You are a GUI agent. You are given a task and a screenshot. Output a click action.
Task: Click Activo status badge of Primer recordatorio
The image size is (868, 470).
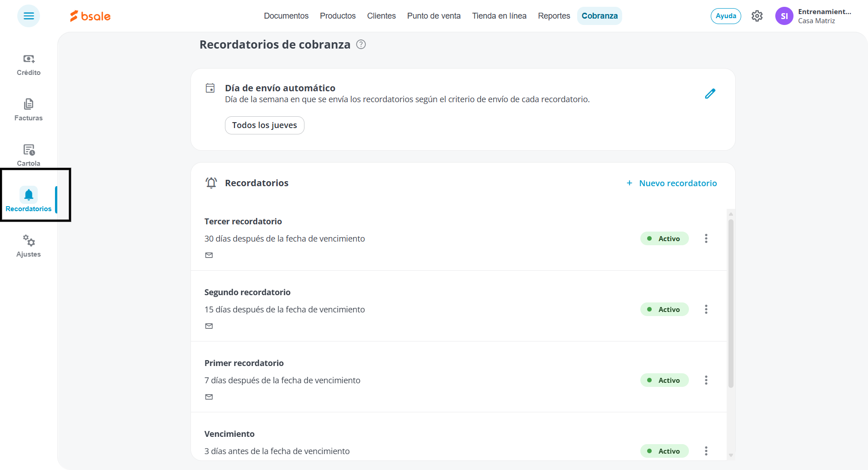664,380
